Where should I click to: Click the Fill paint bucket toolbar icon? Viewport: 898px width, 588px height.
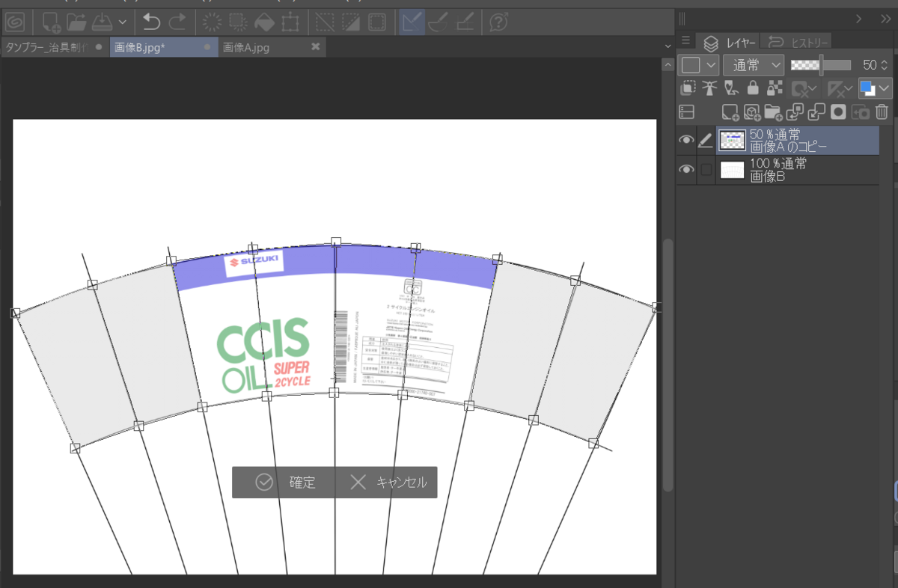pyautogui.click(x=265, y=22)
